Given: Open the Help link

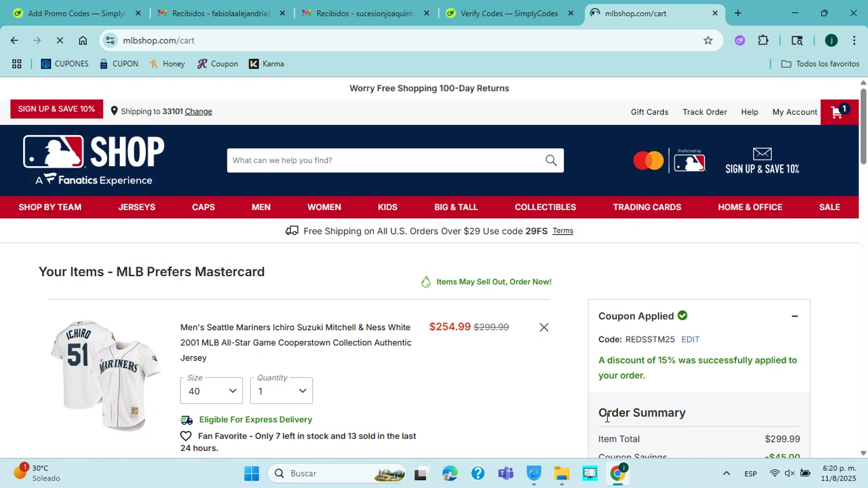Looking at the screenshot, I should click(x=749, y=112).
